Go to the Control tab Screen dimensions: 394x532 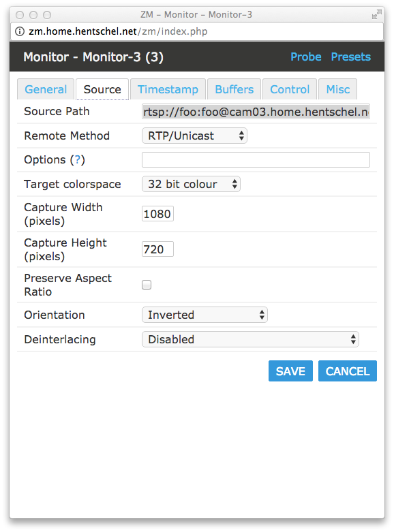[290, 89]
